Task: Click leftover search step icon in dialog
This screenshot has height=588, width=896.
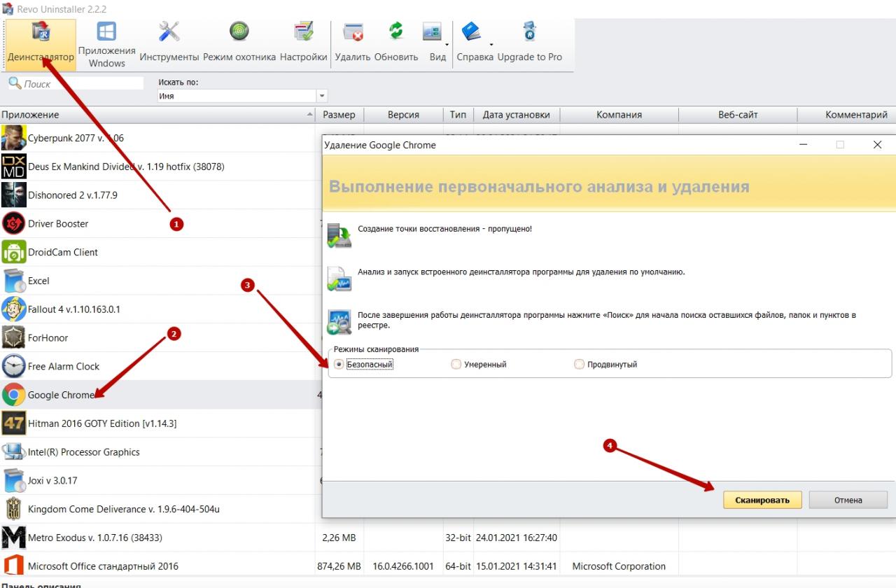Action: click(x=339, y=321)
